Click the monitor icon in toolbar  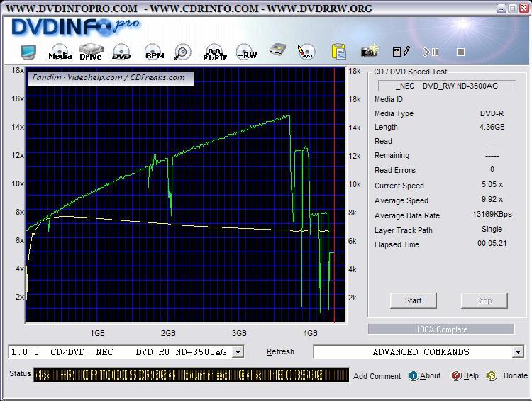coord(28,52)
